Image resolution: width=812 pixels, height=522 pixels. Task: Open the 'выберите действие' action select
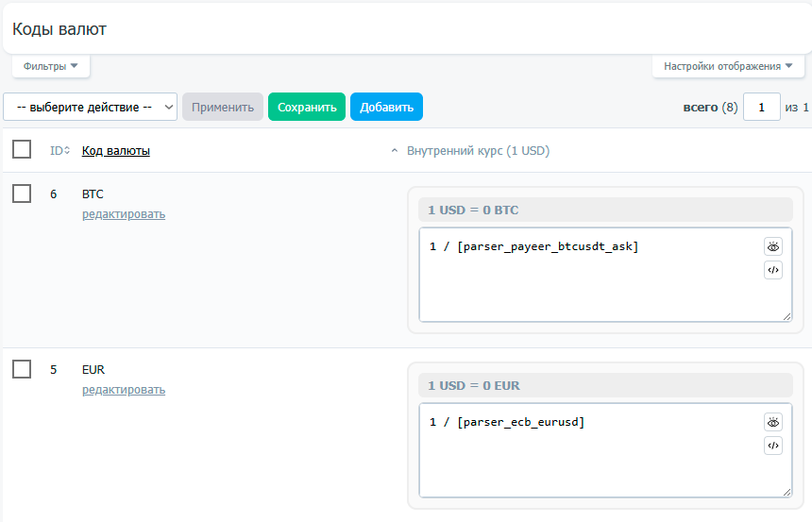[91, 107]
